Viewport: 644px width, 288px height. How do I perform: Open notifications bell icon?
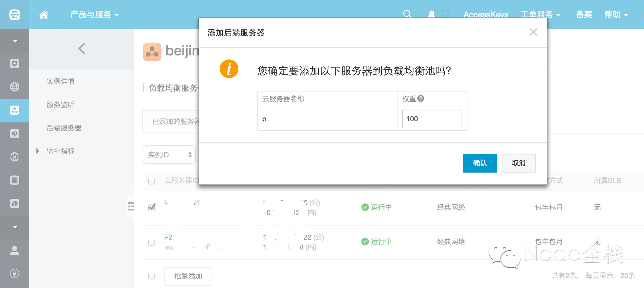(432, 14)
